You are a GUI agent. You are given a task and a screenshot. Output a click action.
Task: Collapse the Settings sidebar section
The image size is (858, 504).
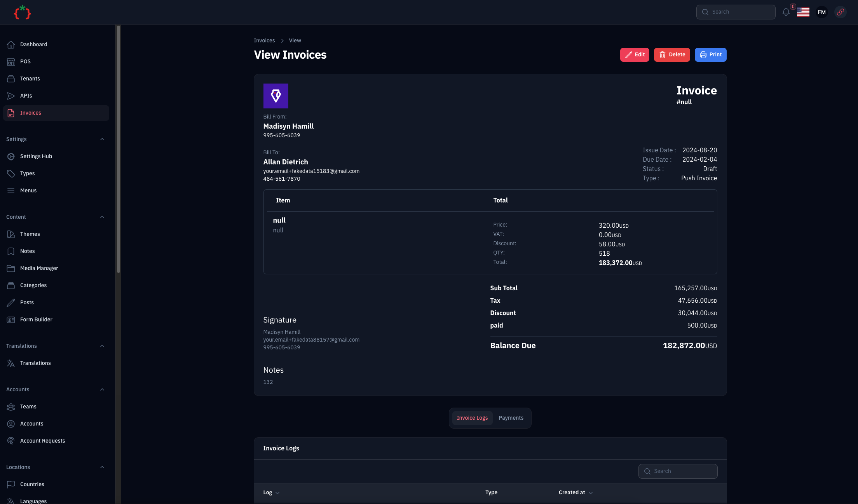tap(102, 139)
